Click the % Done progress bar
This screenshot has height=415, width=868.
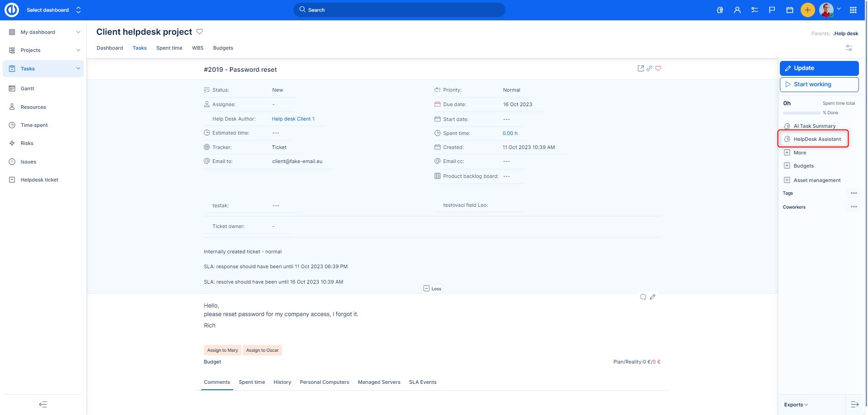click(x=801, y=113)
